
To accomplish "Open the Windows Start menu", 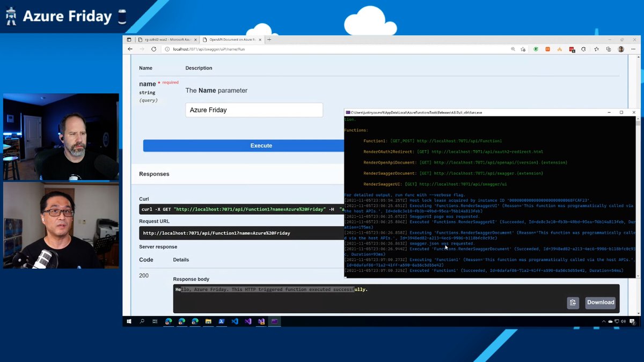I will pyautogui.click(x=129, y=321).
